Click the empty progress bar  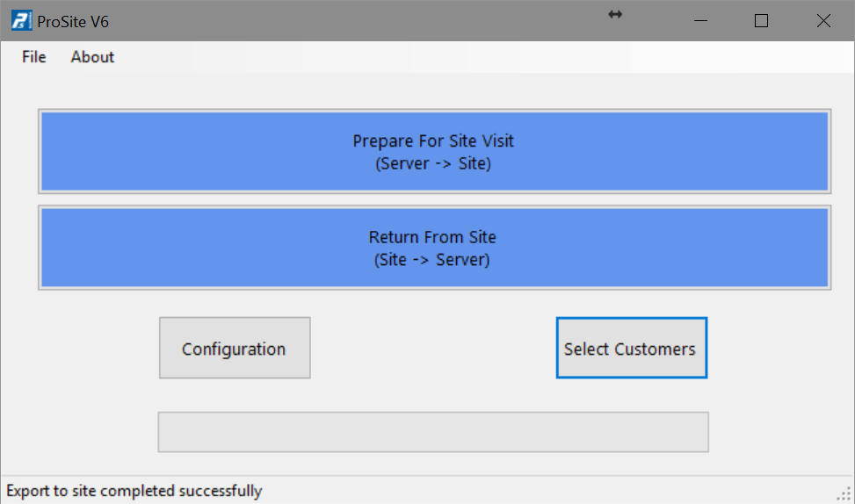(x=433, y=432)
